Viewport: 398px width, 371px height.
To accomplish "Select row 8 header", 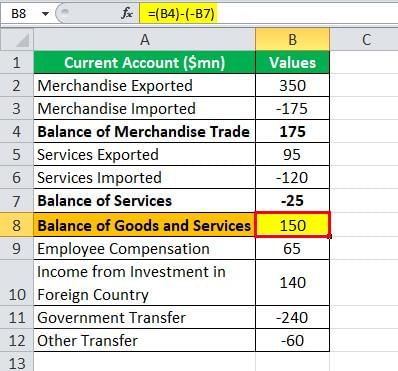I will coord(17,225).
